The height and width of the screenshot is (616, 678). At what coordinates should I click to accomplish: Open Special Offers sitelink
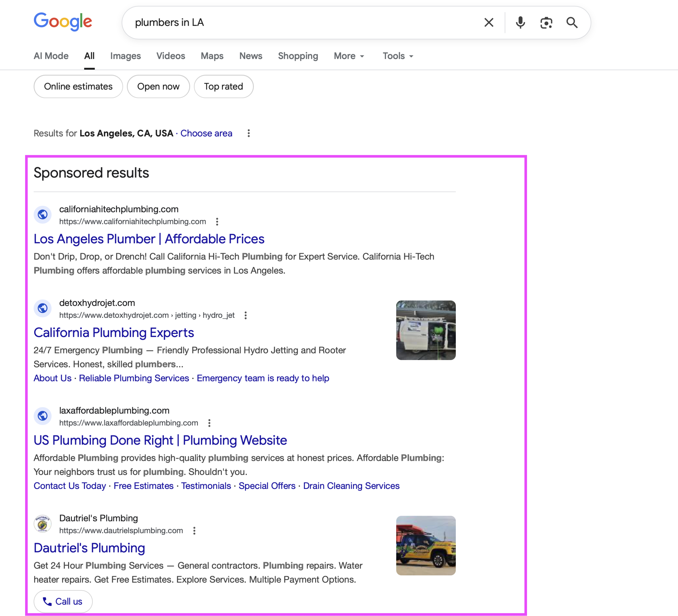(267, 485)
